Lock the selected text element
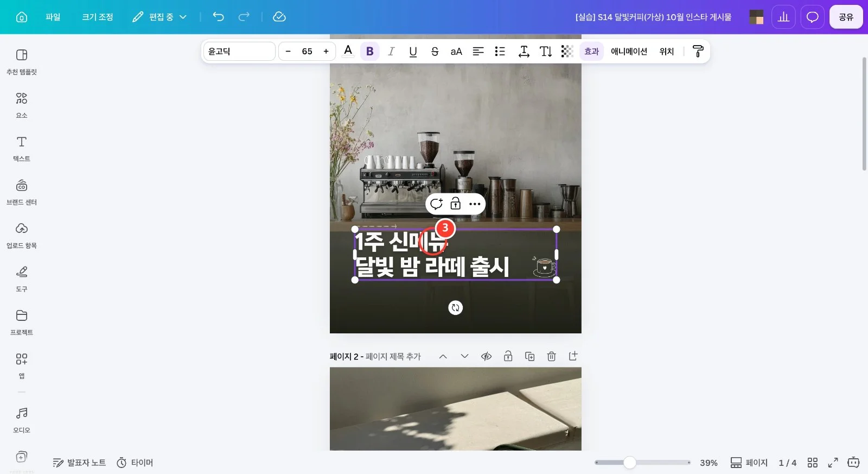This screenshot has height=474, width=868. tap(456, 204)
